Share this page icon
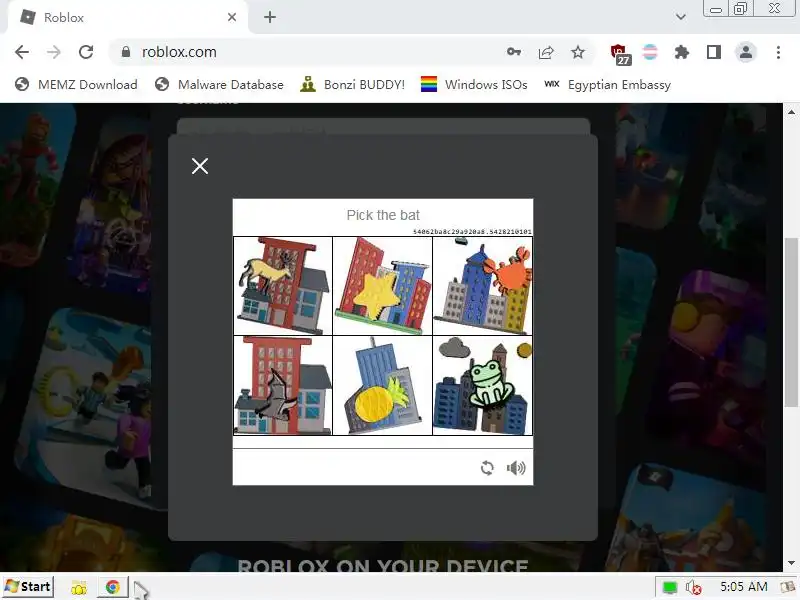800x600 pixels. coord(546,52)
